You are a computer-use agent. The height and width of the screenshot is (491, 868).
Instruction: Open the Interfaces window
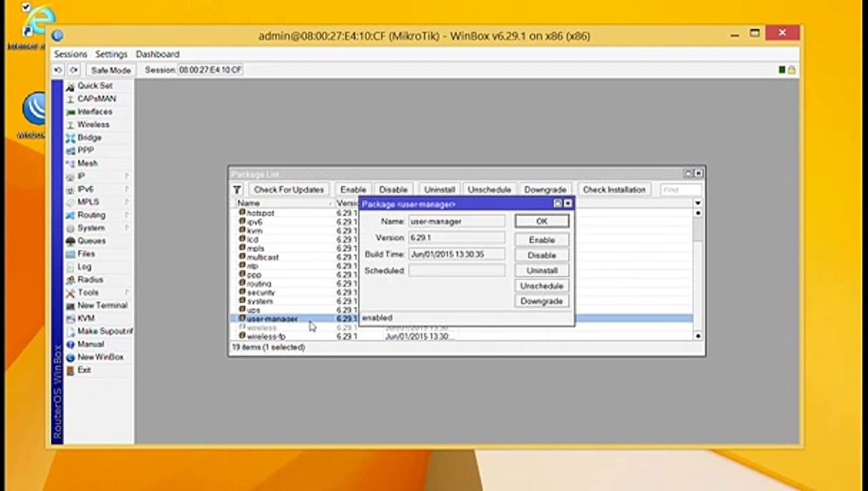[x=94, y=112]
